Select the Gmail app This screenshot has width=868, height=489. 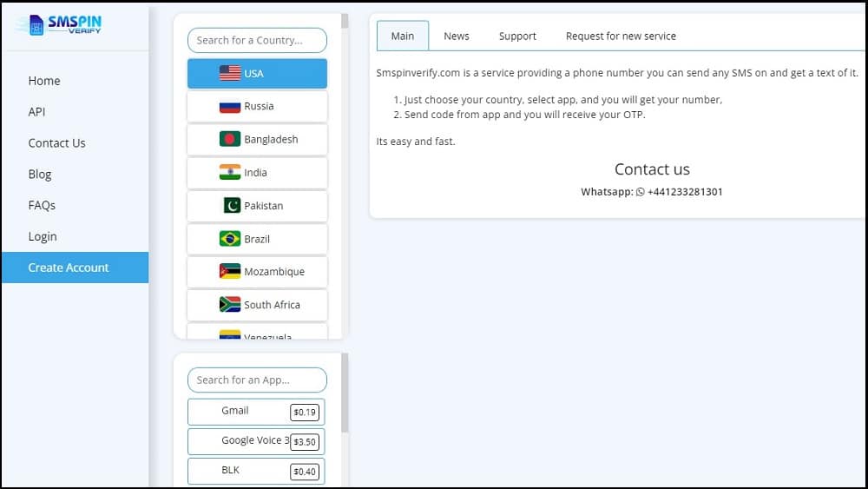point(256,412)
